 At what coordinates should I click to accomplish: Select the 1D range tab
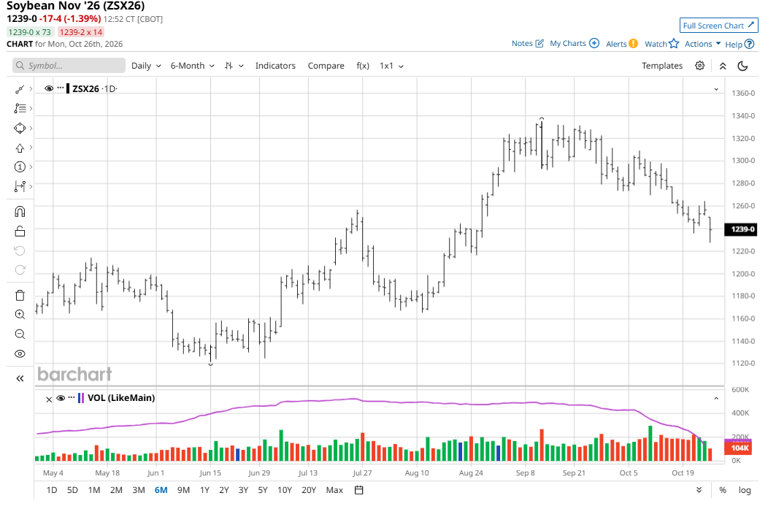pyautogui.click(x=51, y=490)
